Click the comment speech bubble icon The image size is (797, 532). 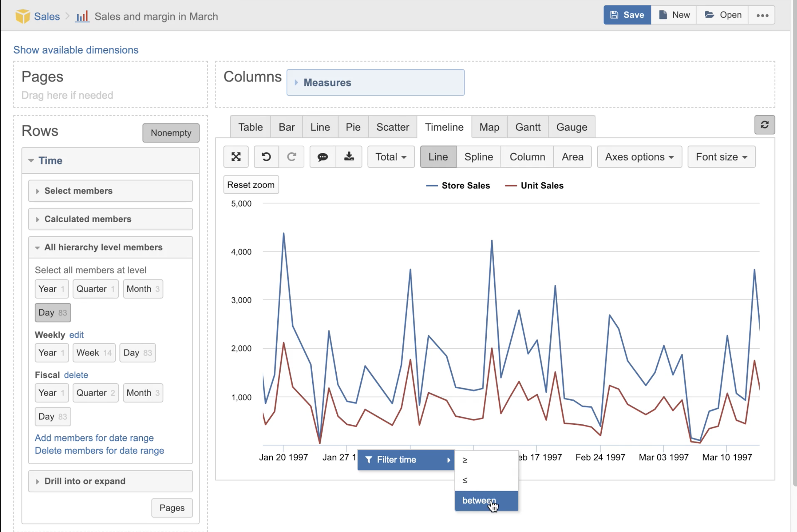pos(322,157)
